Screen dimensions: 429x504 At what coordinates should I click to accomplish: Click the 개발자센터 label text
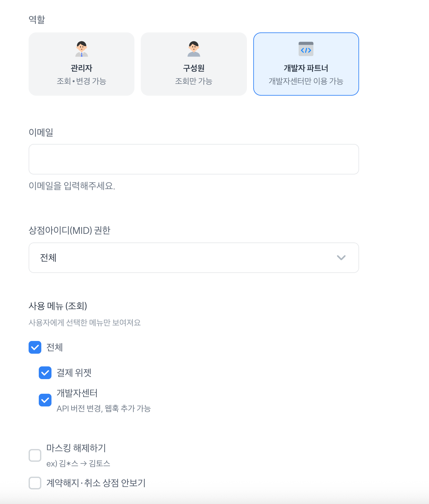coord(77,393)
